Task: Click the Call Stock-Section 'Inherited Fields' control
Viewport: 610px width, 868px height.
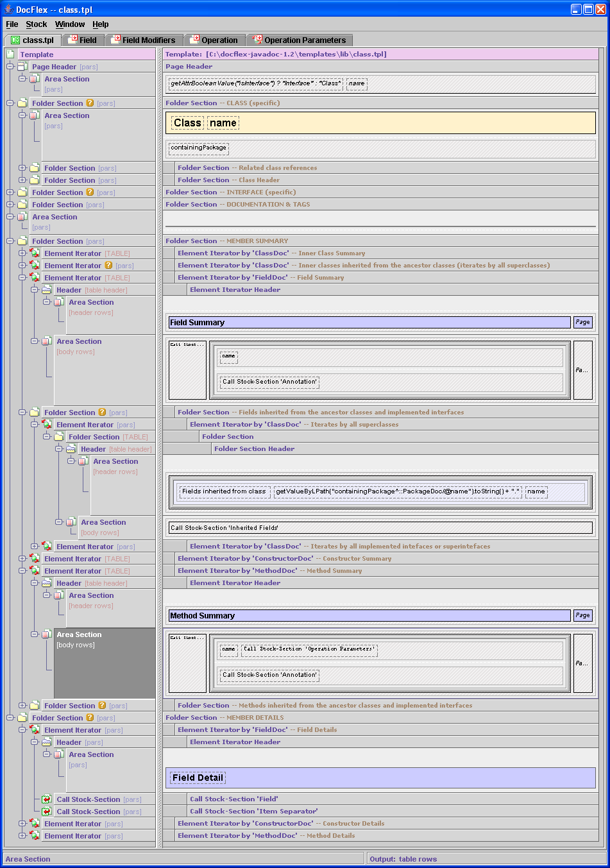Action: 378,528
